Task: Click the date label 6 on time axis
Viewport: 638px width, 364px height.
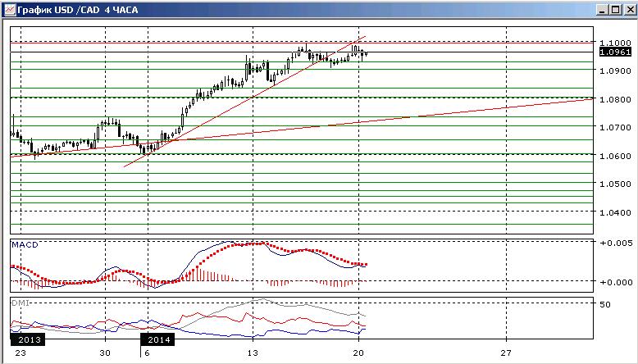Action: 148,353
